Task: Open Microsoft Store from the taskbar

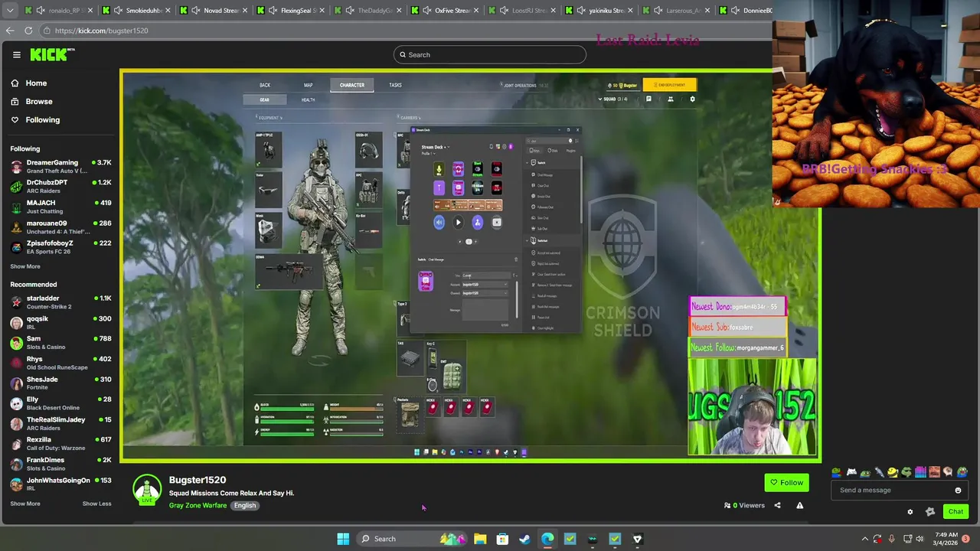Action: (x=502, y=539)
